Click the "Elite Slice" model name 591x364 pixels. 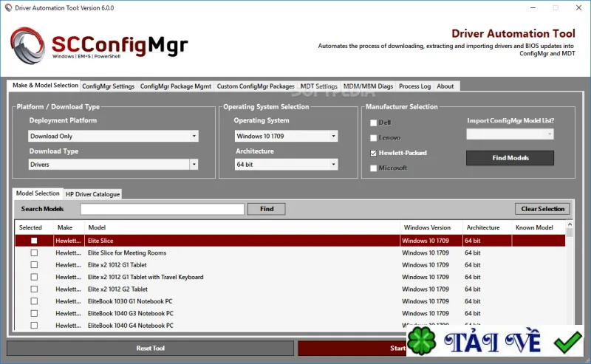[100, 241]
